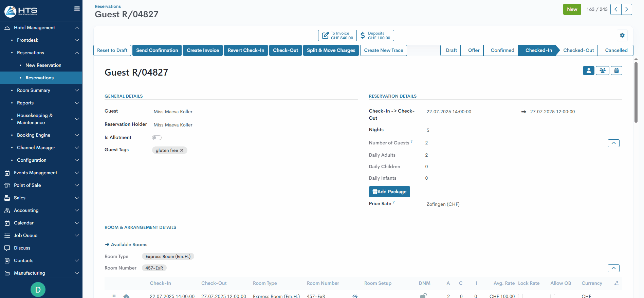
Task: Tick the Allow OB checkbox in room row
Action: [x=553, y=296]
